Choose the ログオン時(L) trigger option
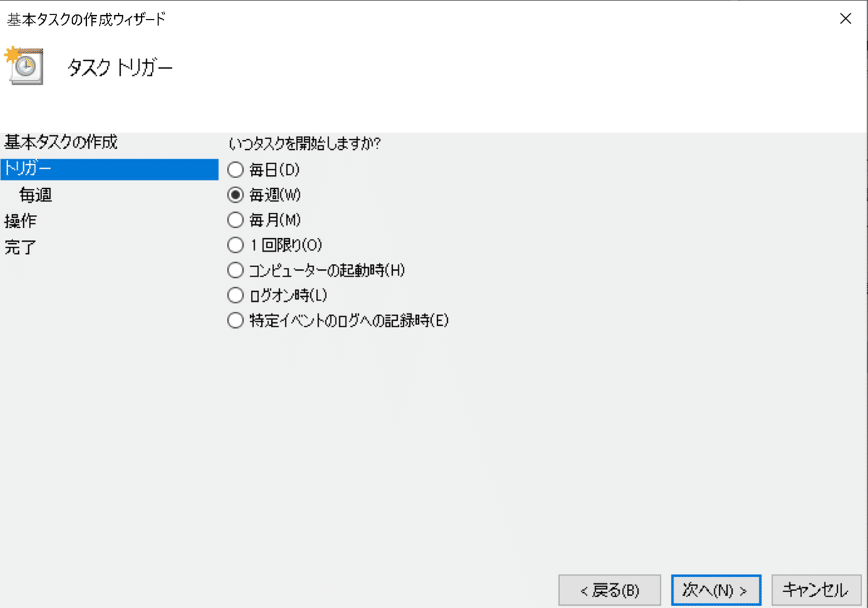 [x=278, y=295]
